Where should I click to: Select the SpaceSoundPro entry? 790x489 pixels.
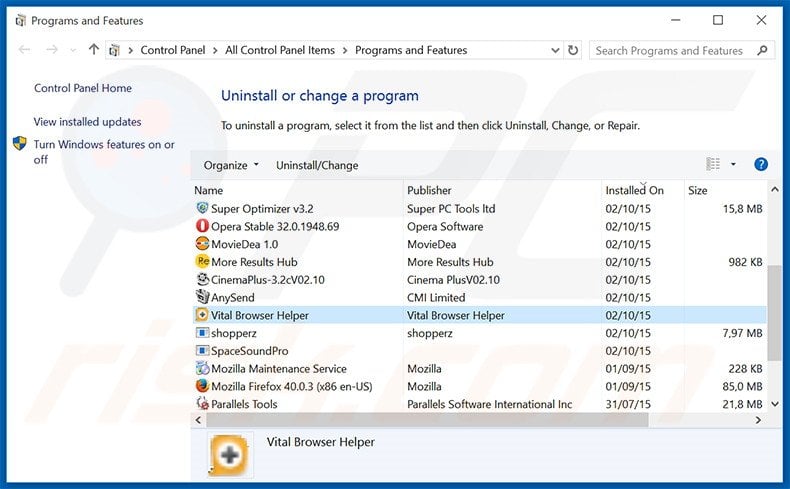(479, 351)
